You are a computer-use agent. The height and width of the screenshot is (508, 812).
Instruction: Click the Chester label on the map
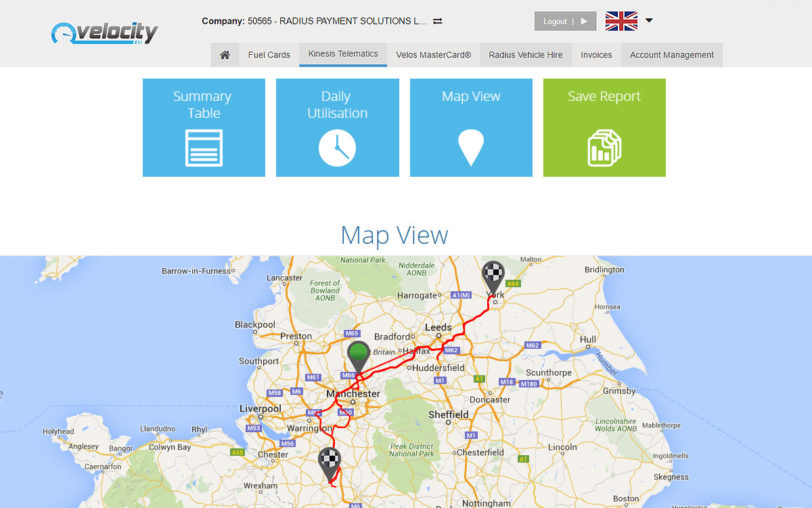click(273, 454)
